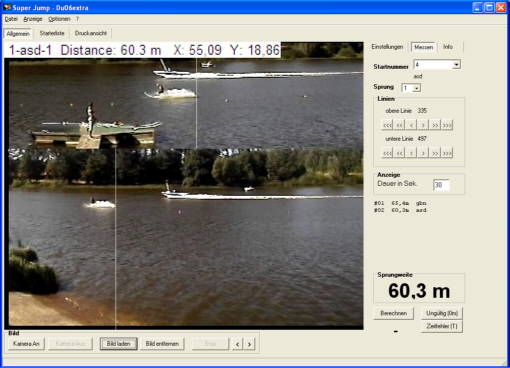Open the Startnummer dropdown
The image size is (510, 368).
pos(456,64)
